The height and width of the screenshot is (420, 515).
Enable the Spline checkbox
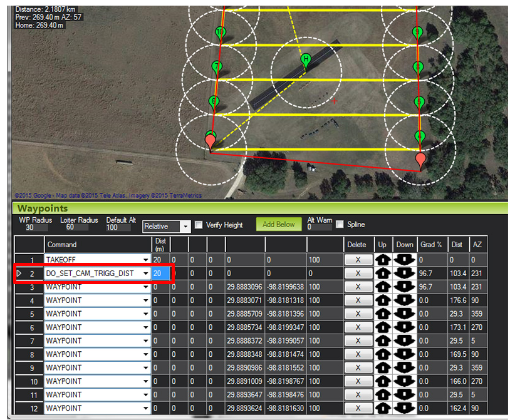click(x=340, y=225)
